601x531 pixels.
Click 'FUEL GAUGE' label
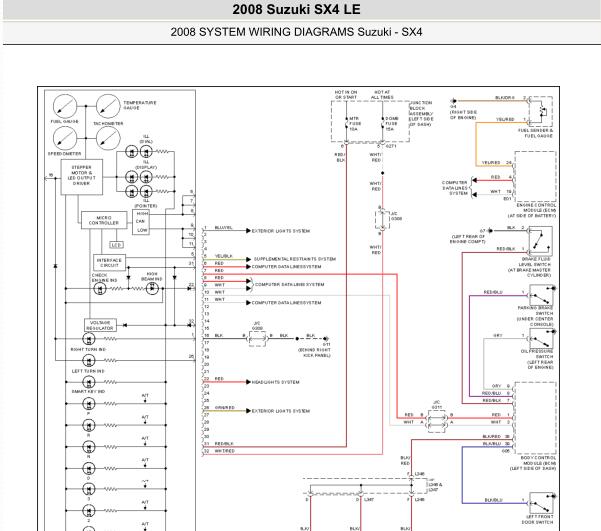pos(64,122)
